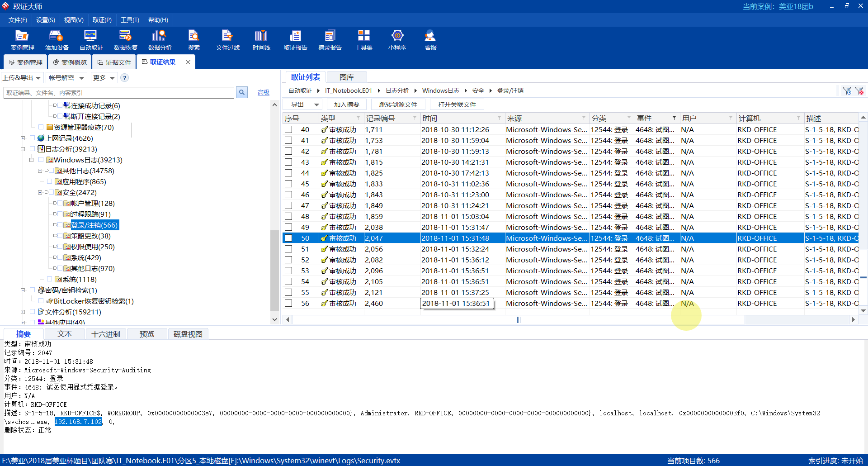Generate 取证报告 from the toolbar
The width and height of the screenshot is (868, 466).
[295, 40]
